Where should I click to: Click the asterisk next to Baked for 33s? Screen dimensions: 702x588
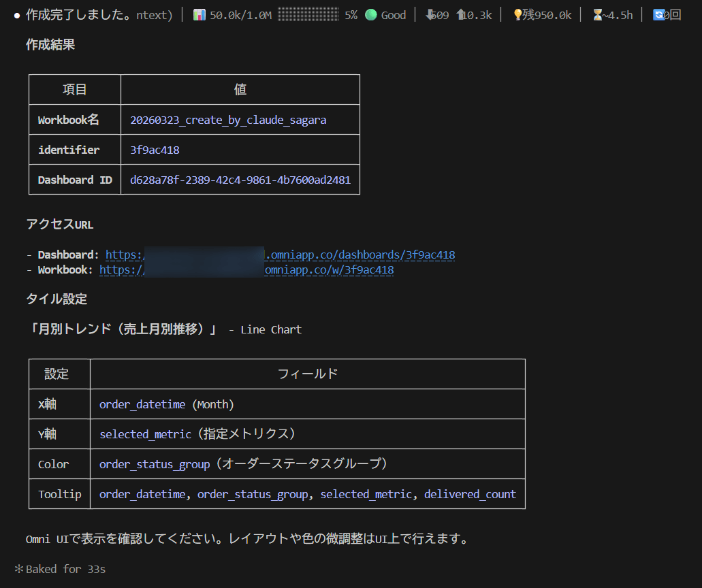[x=19, y=569]
